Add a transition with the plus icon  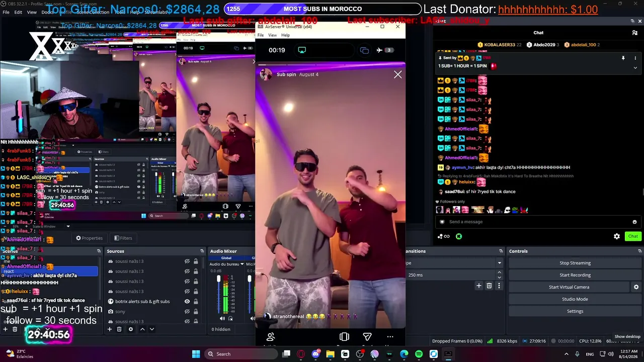tap(479, 286)
